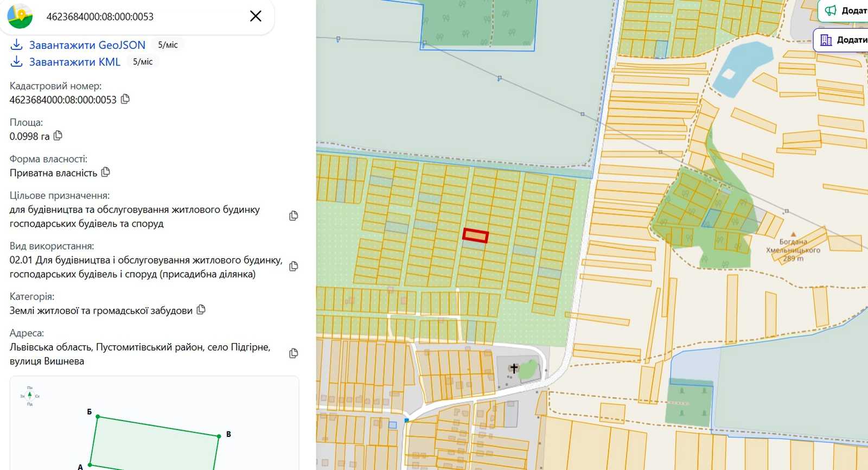This screenshot has width=868, height=470.
Task: Copy the cadastral number 4623684000:08:000:0053
Action: [x=125, y=99]
